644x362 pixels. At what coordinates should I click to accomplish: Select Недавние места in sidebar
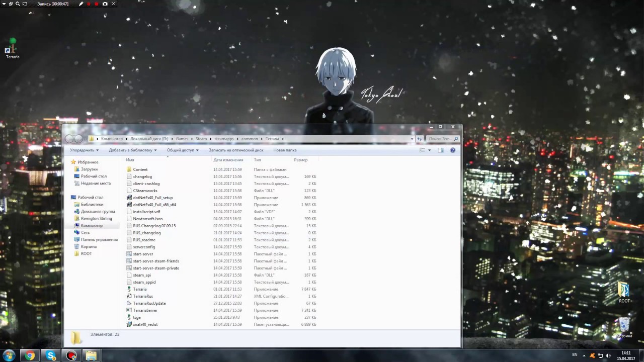[x=96, y=184]
